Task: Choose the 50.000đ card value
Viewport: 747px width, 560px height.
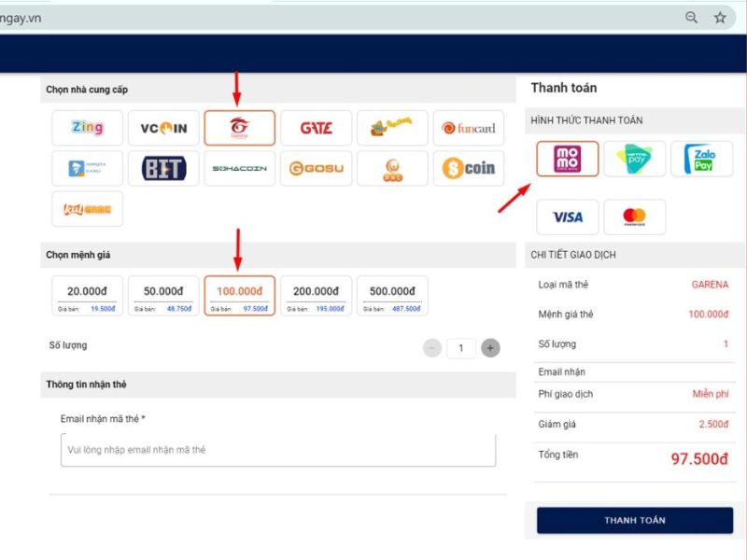Action: 163,295
